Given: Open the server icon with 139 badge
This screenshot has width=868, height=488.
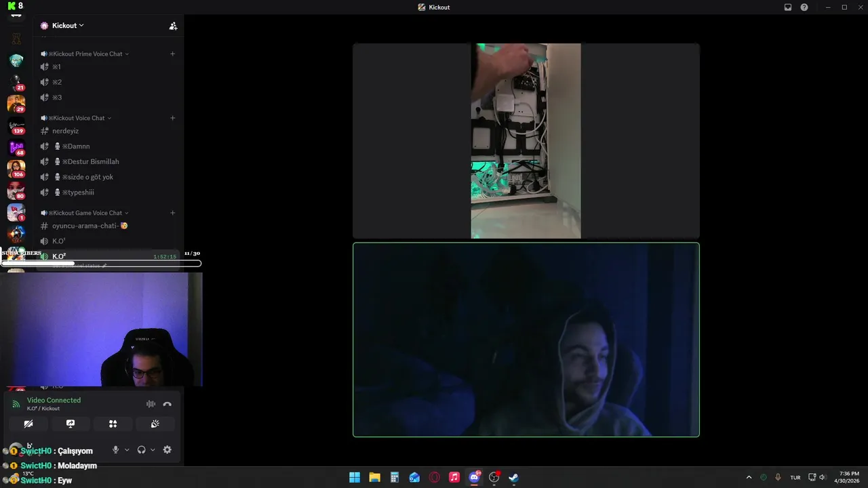Looking at the screenshot, I should pyautogui.click(x=16, y=125).
